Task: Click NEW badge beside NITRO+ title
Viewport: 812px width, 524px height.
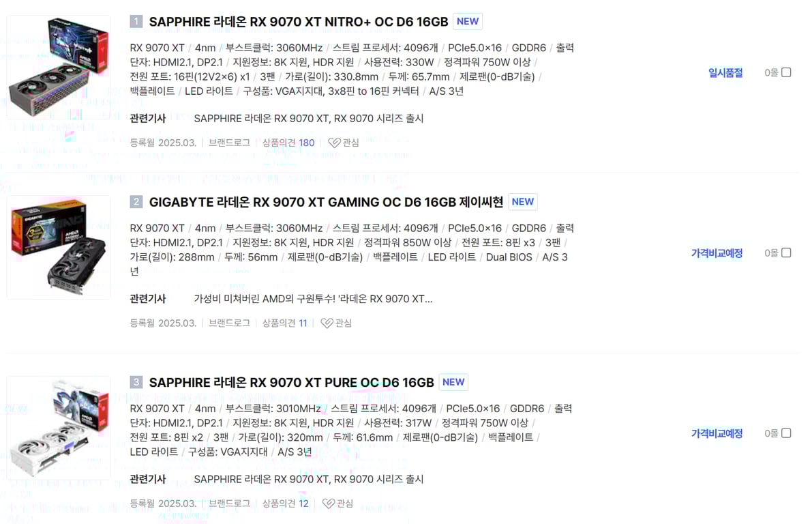Action: click(x=468, y=21)
